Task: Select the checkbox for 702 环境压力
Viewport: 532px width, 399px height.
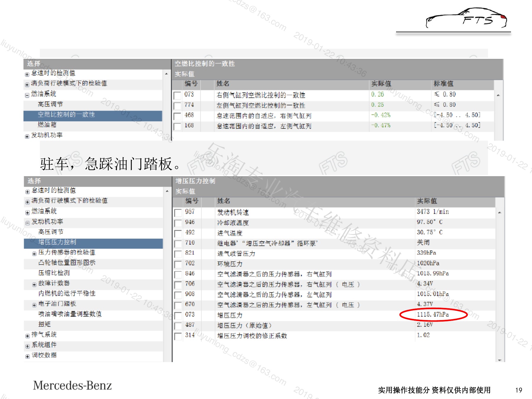Action: 178,264
